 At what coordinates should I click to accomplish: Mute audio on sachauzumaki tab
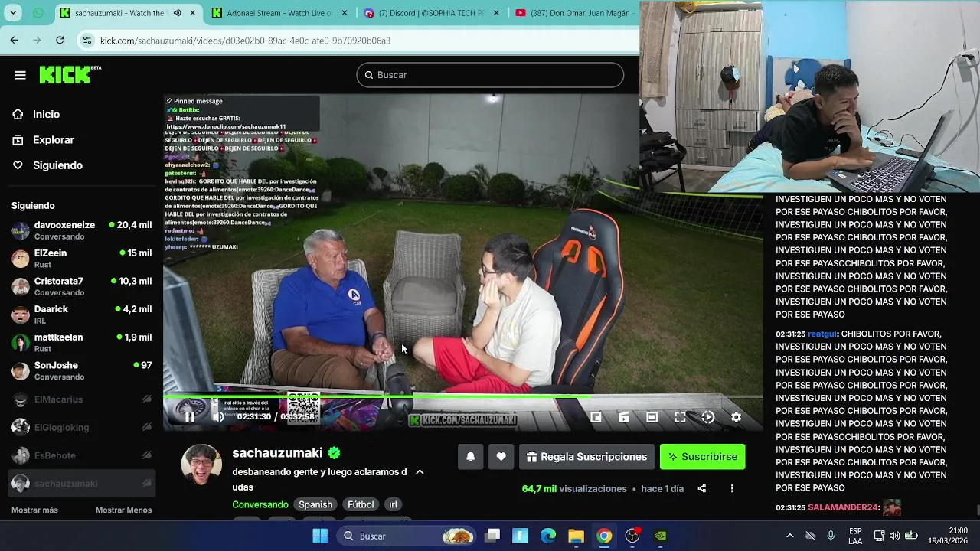click(177, 13)
